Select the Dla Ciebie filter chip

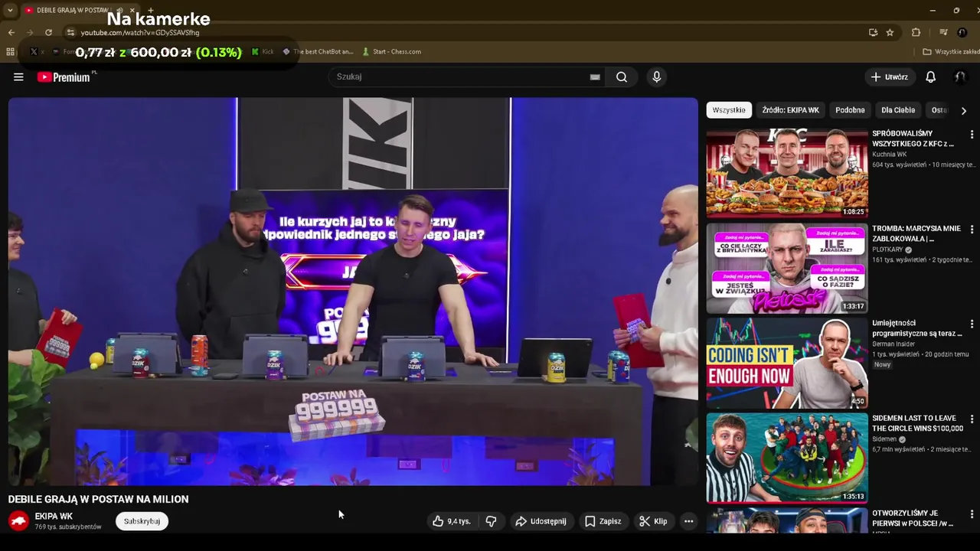(x=898, y=110)
